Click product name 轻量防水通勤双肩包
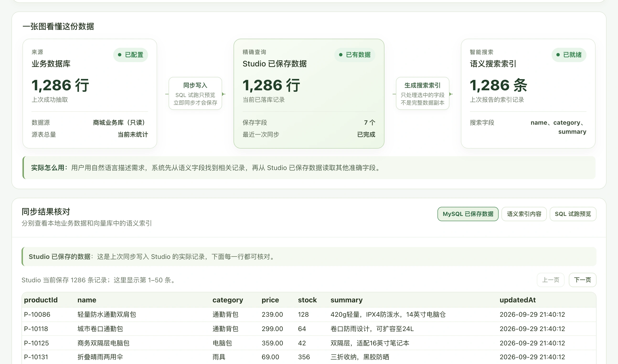The image size is (618, 364). click(107, 315)
